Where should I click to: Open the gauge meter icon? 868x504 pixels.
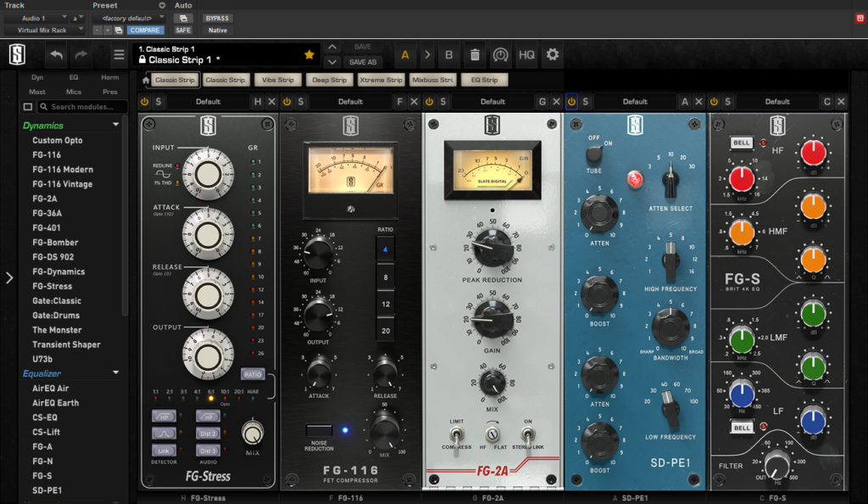[x=500, y=54]
